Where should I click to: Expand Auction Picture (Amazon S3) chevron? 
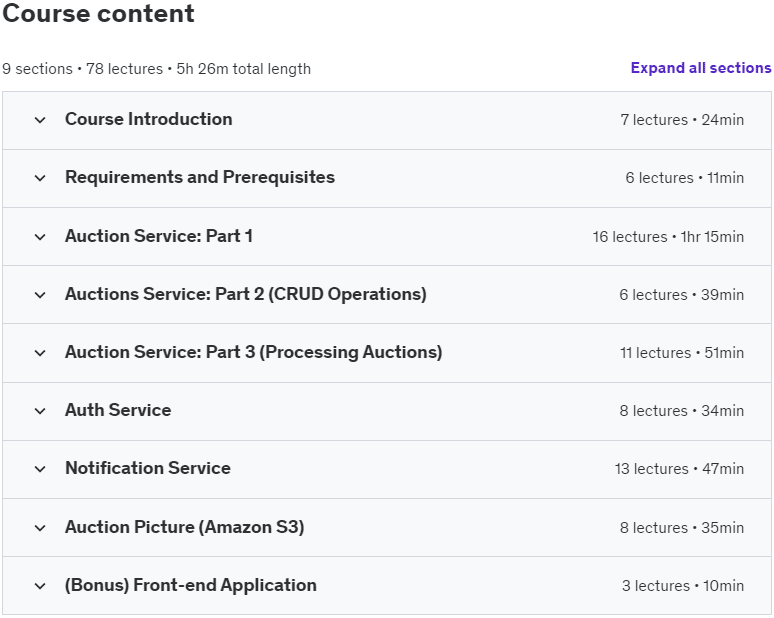coord(40,528)
